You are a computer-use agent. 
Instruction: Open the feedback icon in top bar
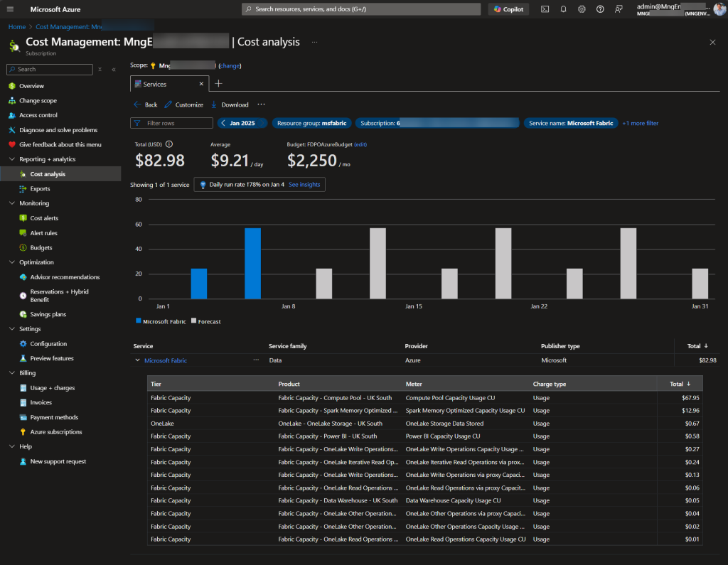(619, 9)
